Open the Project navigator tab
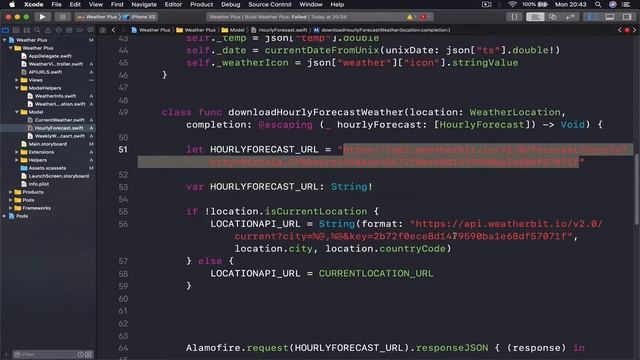 5,30
